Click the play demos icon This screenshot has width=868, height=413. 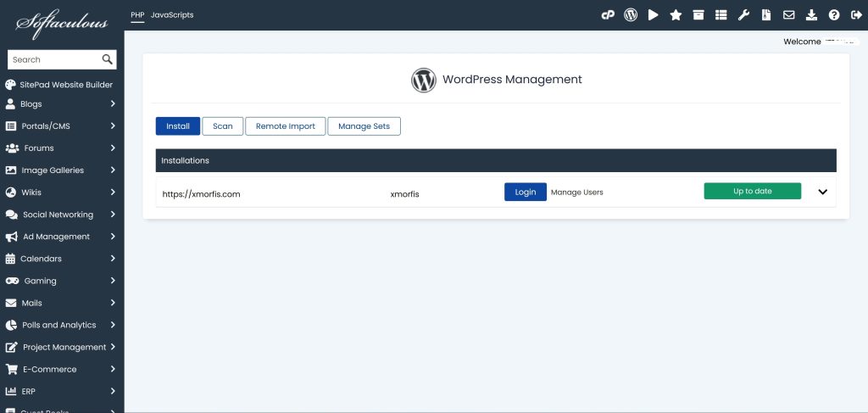tap(654, 15)
